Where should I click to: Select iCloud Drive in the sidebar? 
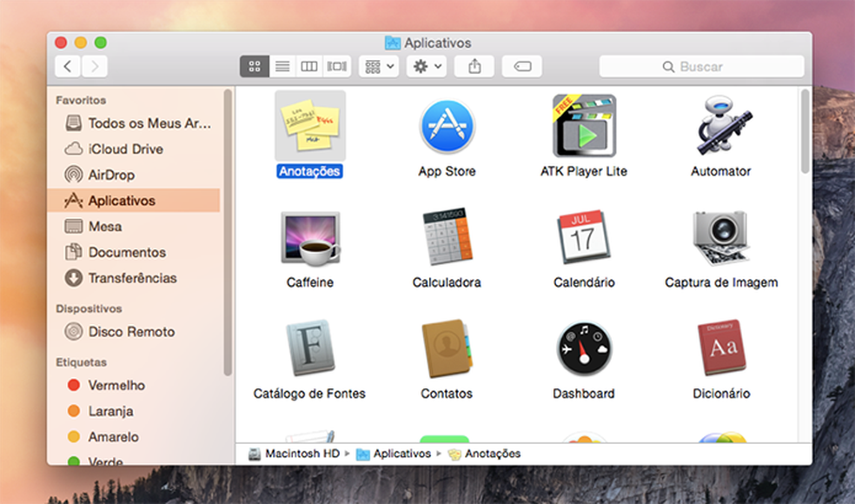[x=125, y=149]
